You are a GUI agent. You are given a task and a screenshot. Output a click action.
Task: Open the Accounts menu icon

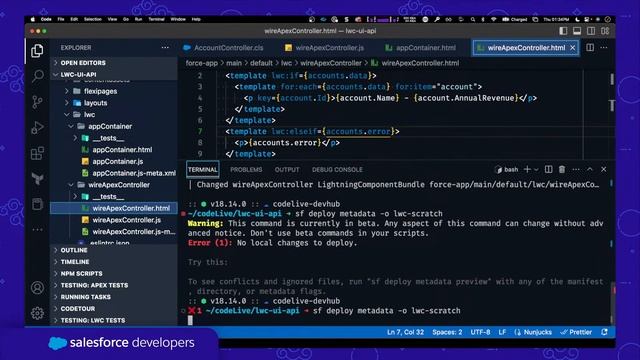(37, 288)
